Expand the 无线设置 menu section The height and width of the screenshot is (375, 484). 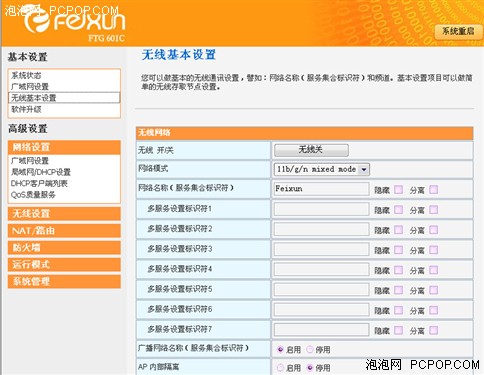64,214
